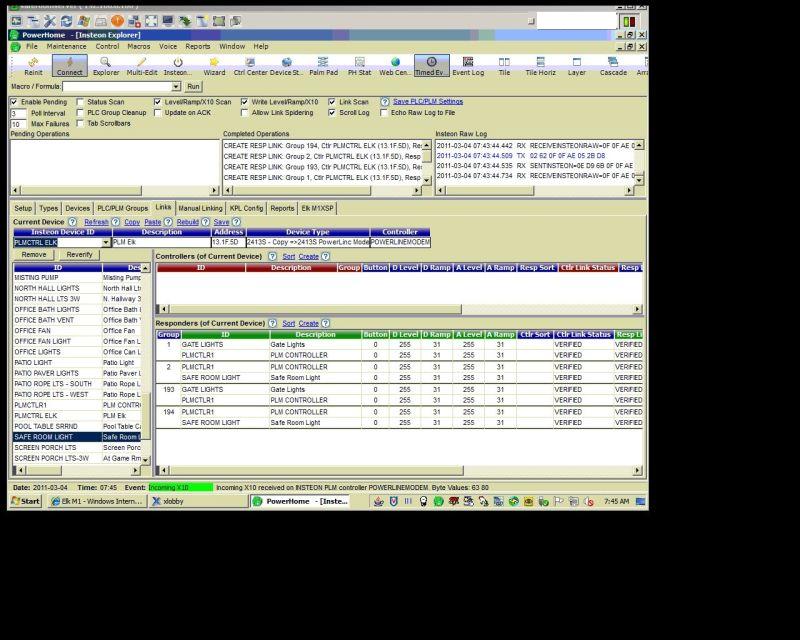Click the refresh arrows icon in top toolbar

pos(66,21)
